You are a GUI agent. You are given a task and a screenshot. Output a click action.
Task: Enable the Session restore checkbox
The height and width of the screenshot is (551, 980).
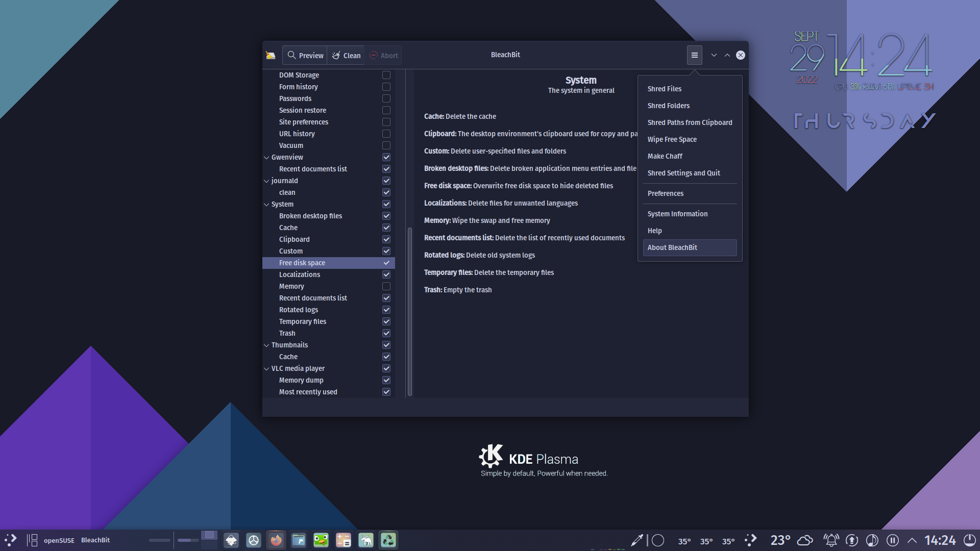point(386,110)
